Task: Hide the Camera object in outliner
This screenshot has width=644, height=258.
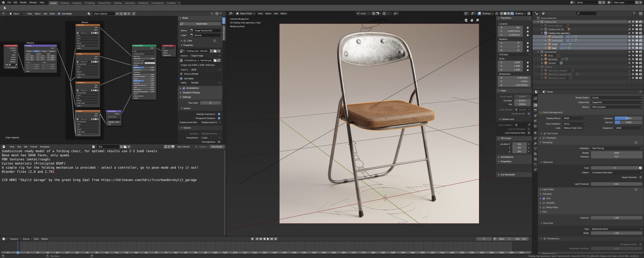Action: [629, 63]
